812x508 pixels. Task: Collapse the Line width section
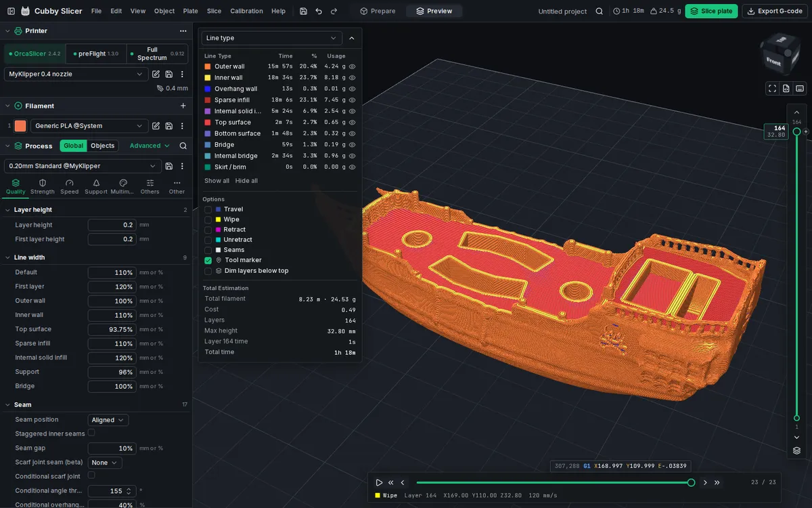pyautogui.click(x=8, y=257)
